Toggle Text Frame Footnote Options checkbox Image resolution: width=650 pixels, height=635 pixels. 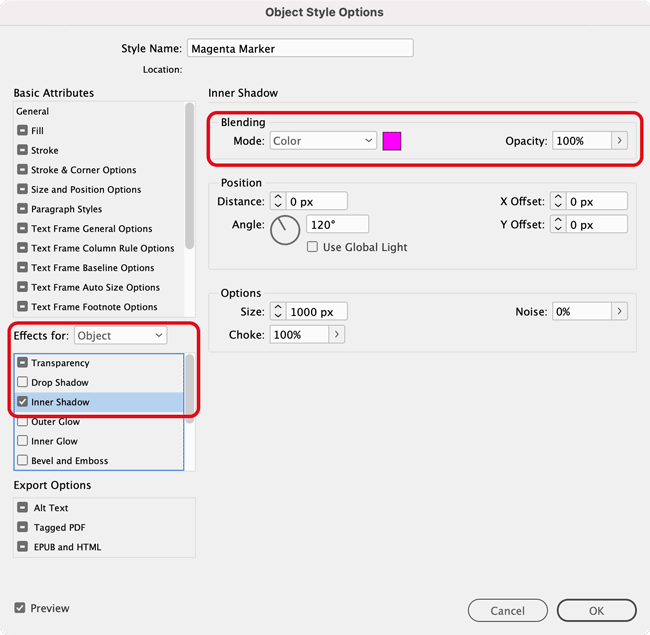(22, 306)
